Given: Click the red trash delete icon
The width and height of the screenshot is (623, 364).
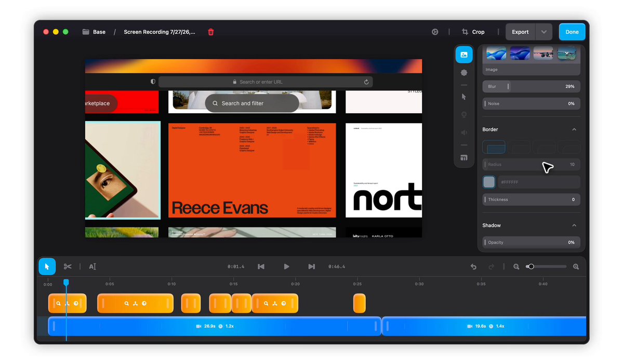Looking at the screenshot, I should click(211, 32).
